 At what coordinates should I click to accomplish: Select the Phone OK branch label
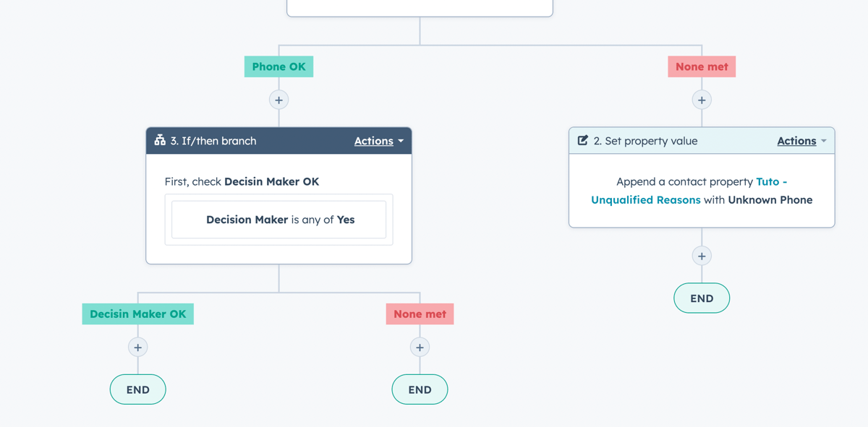pos(278,66)
